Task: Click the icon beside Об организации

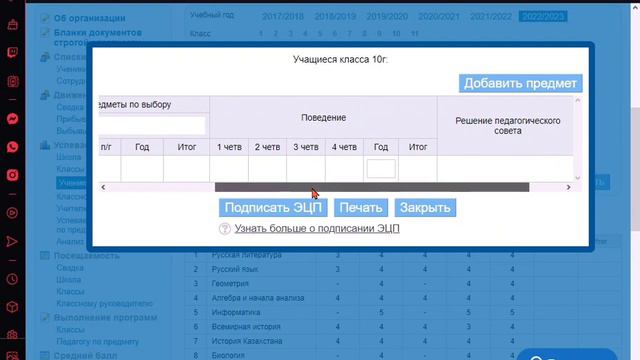Action: pyautogui.click(x=45, y=18)
